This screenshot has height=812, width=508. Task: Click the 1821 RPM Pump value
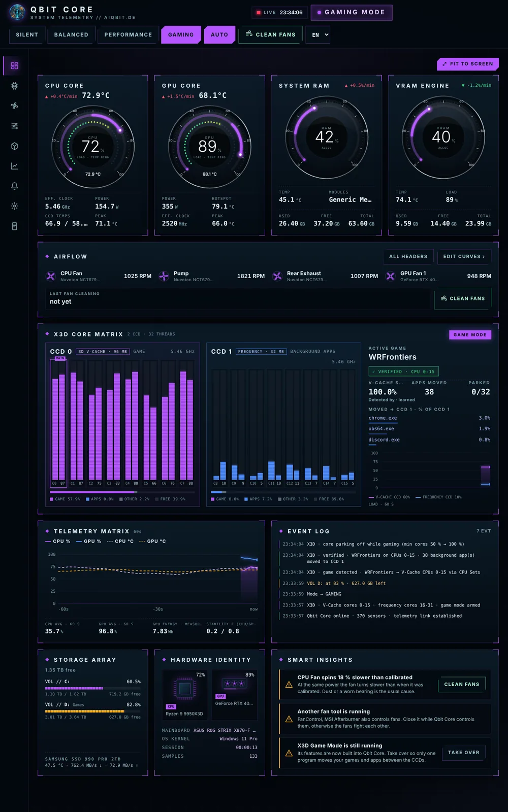tap(251, 276)
